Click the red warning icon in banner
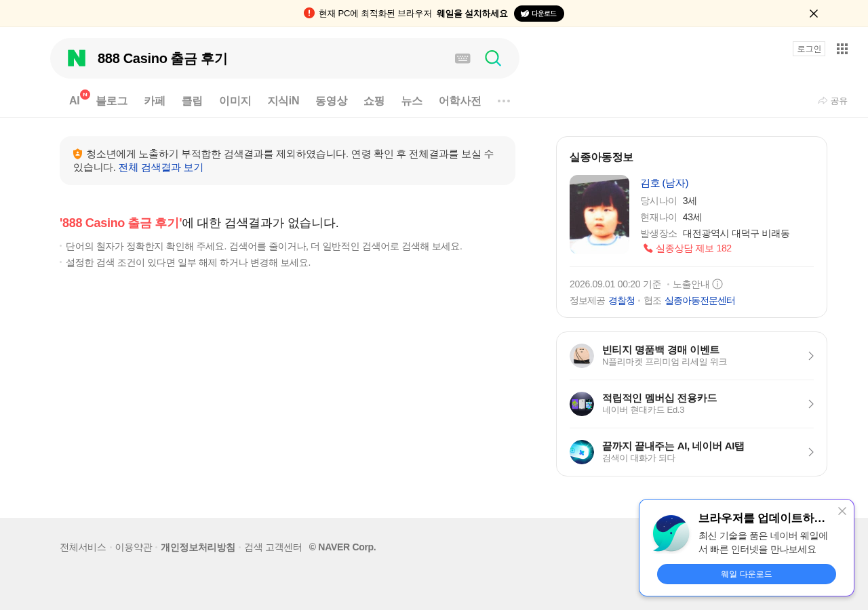Viewport: 868px width, 610px height. [x=309, y=13]
